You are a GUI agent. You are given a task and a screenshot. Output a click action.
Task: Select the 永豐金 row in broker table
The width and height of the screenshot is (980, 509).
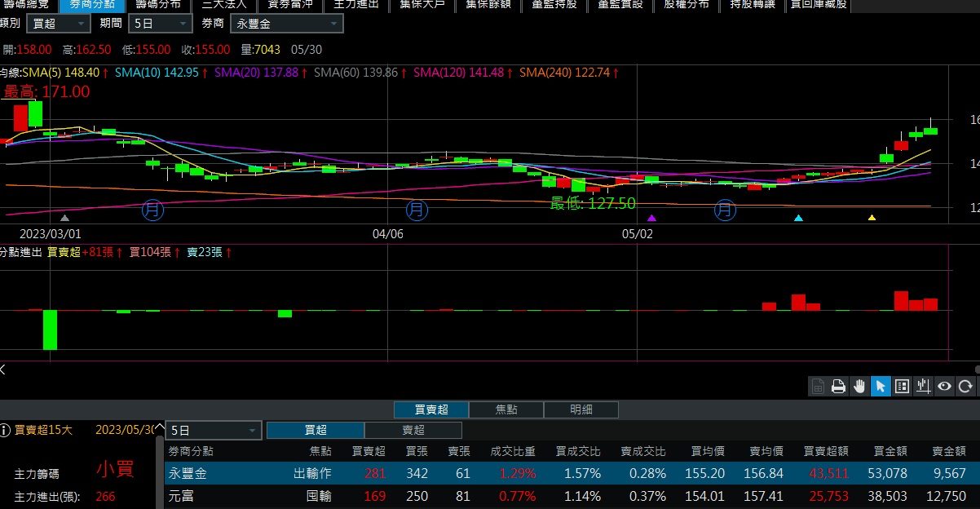[572, 473]
